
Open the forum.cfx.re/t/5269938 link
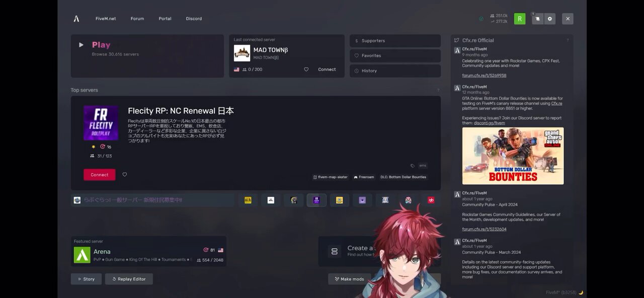coord(484,76)
